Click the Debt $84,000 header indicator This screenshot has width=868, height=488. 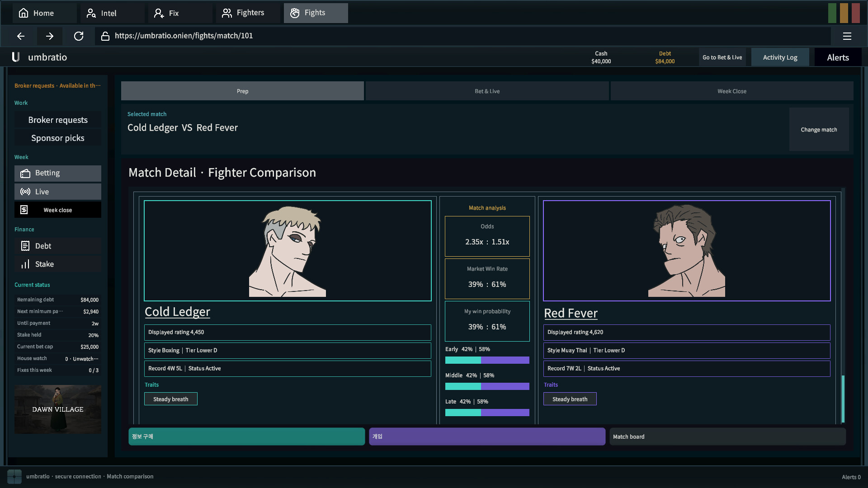[x=665, y=57]
